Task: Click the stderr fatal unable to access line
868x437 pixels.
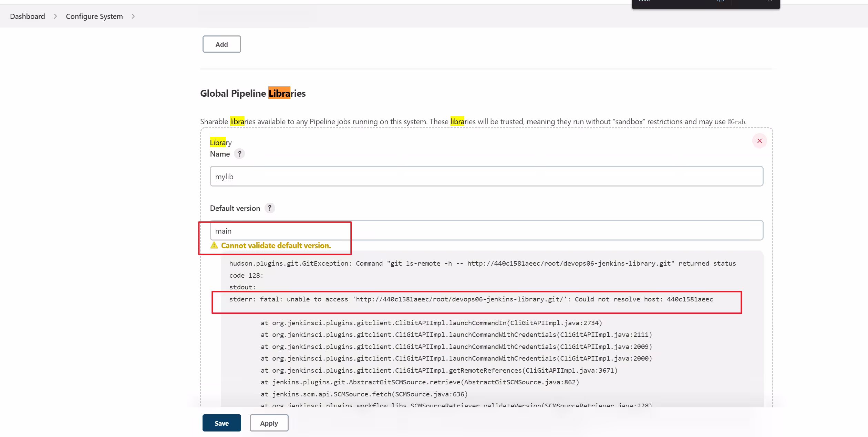Action: [471, 299]
